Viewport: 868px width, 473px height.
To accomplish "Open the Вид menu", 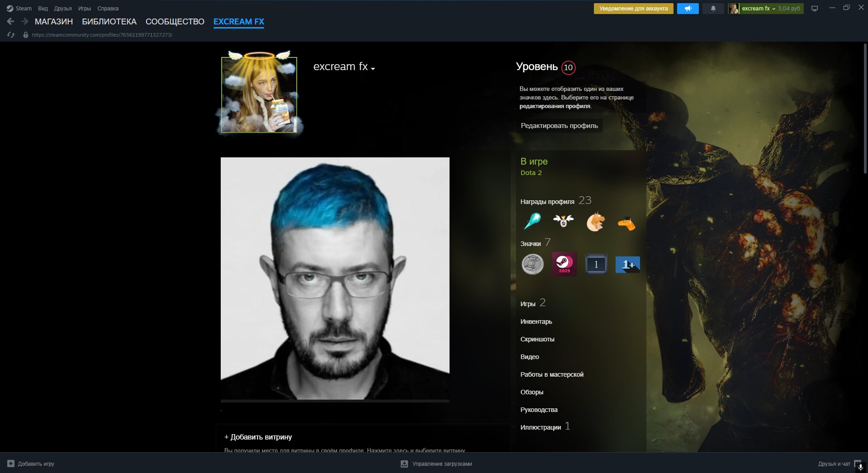I will point(43,9).
